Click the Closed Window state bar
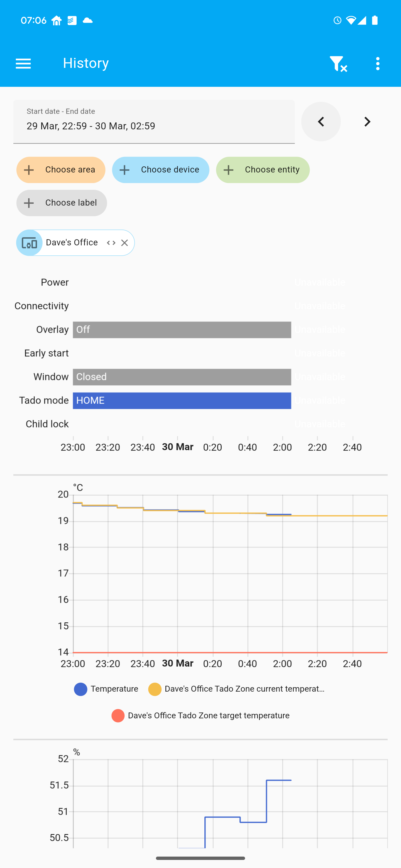The height and width of the screenshot is (868, 401). point(182,377)
